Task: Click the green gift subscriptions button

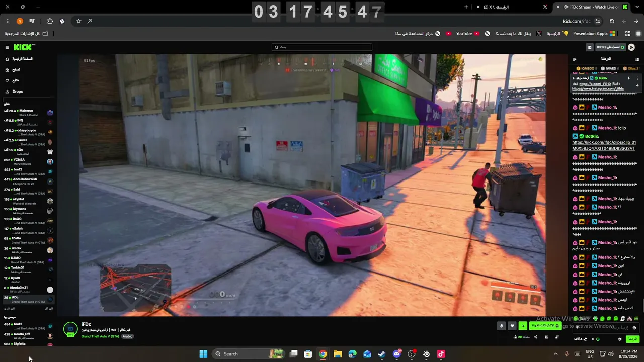Action: click(545, 326)
